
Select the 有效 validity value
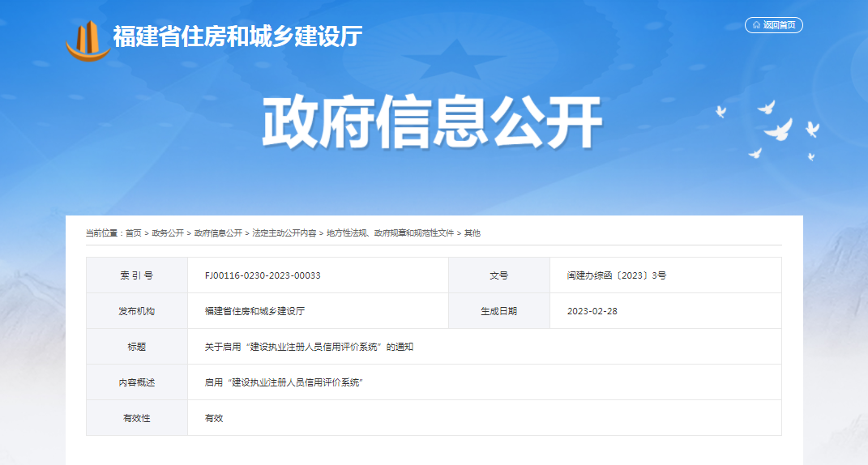214,418
